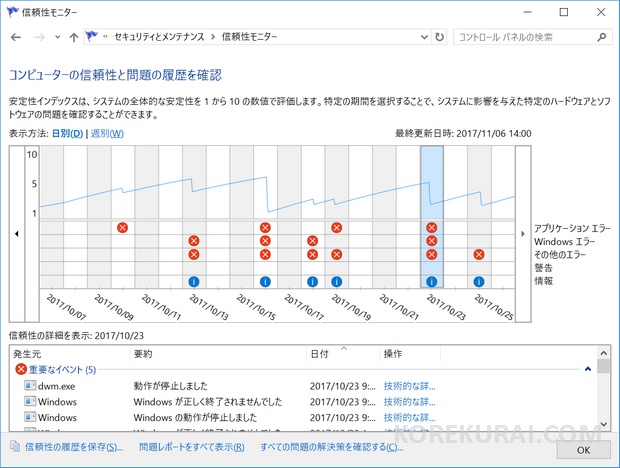
Task: Select the blue info marker on 2017/10/16
Action: click(x=265, y=282)
